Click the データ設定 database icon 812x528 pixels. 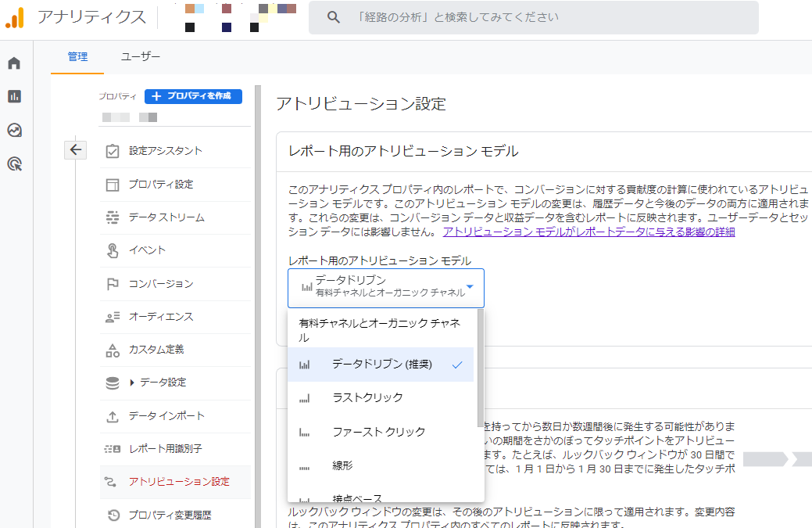click(x=113, y=383)
